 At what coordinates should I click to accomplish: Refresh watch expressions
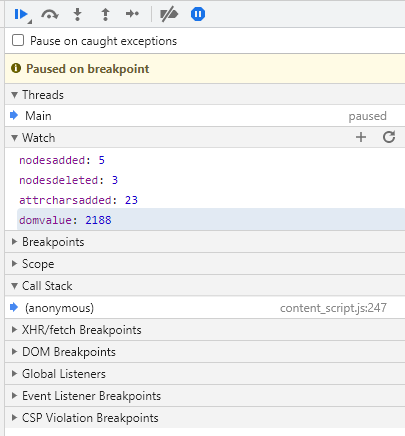[x=389, y=137]
